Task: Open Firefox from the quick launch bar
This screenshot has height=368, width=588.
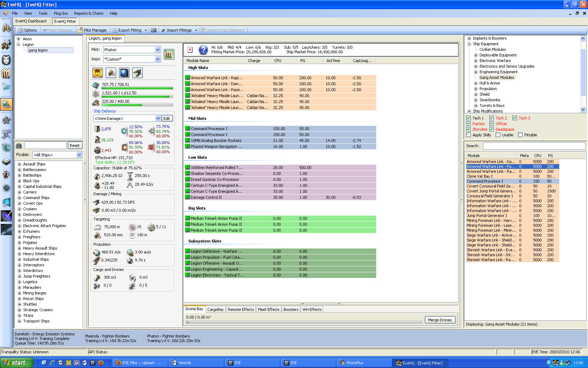Action: (x=101, y=363)
